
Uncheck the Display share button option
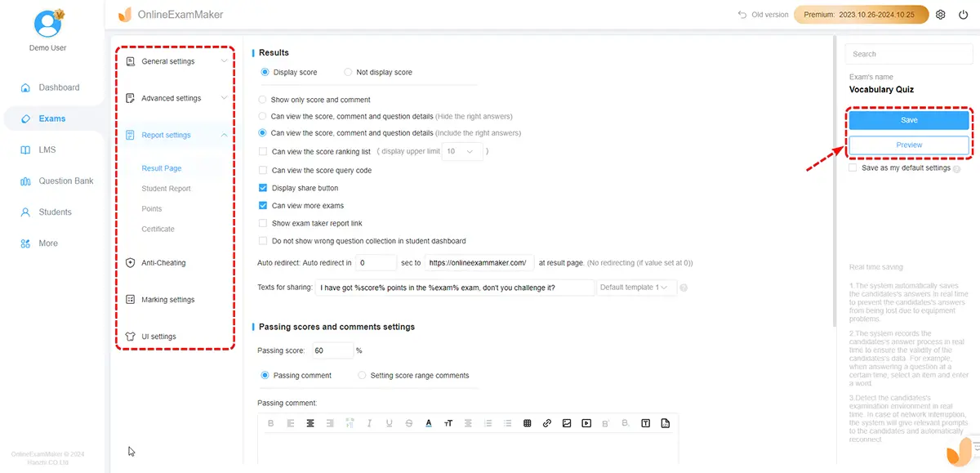pos(263,188)
